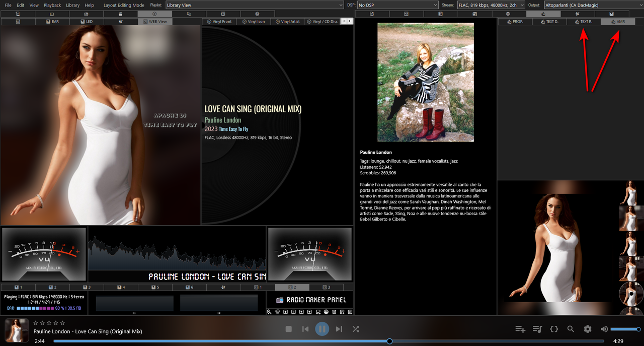The width and height of the screenshot is (644, 346).
Task: Click the globe icon in Radio Maker Panel
Action: pyautogui.click(x=326, y=312)
